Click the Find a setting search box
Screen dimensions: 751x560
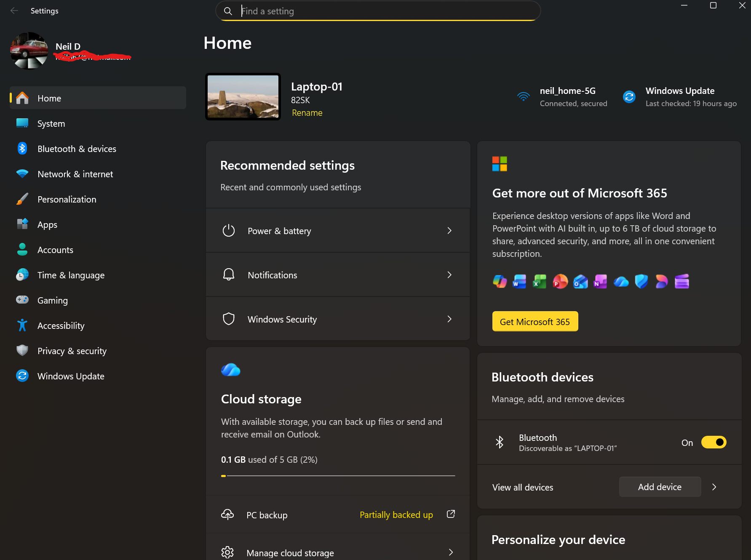[x=378, y=11]
